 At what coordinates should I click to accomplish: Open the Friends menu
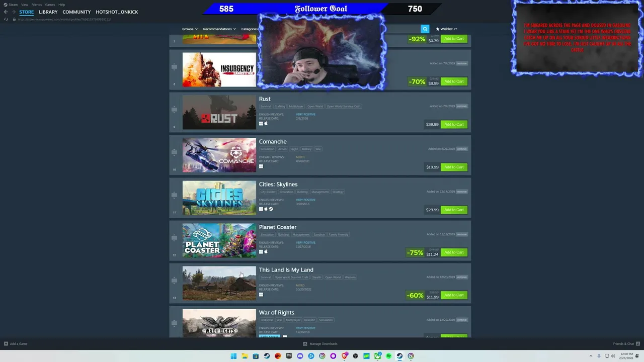pos(37,5)
